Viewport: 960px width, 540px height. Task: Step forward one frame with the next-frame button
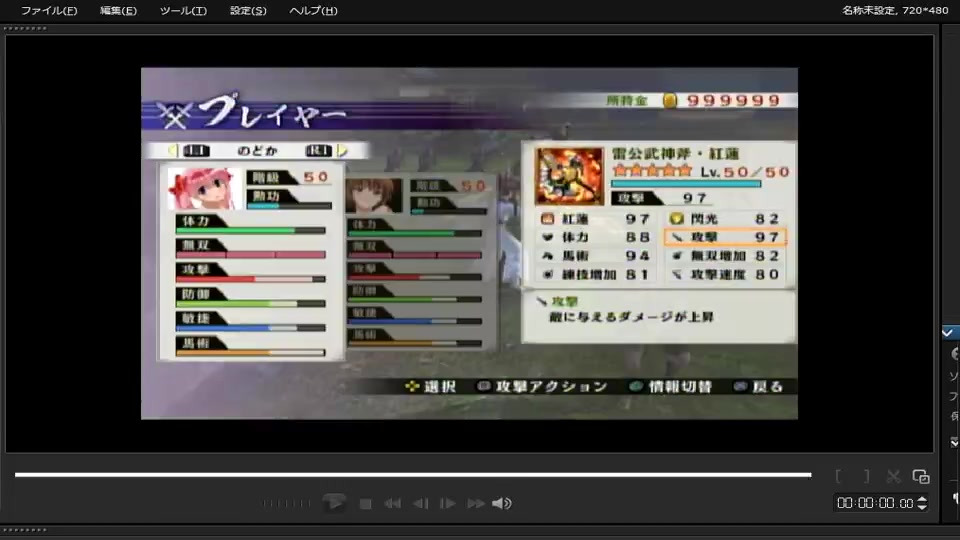coord(448,503)
